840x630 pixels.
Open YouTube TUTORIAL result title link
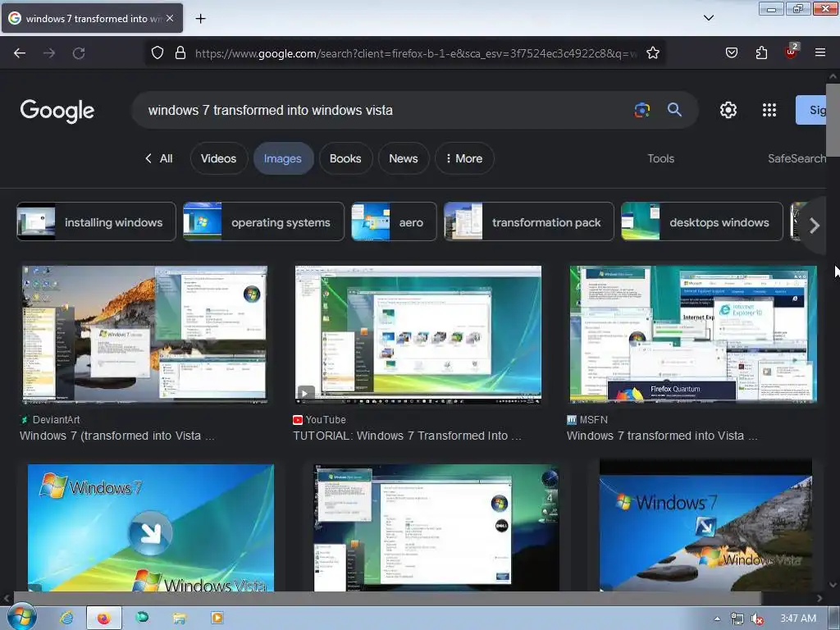click(x=407, y=436)
